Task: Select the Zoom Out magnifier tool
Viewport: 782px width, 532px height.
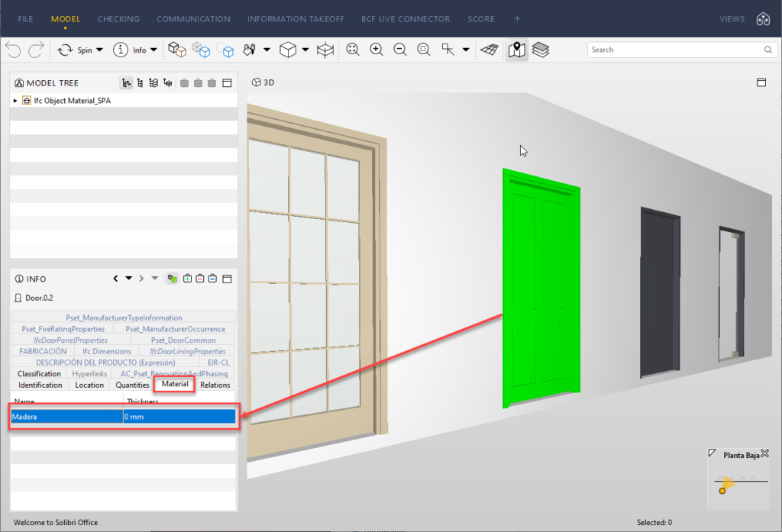Action: (x=399, y=50)
